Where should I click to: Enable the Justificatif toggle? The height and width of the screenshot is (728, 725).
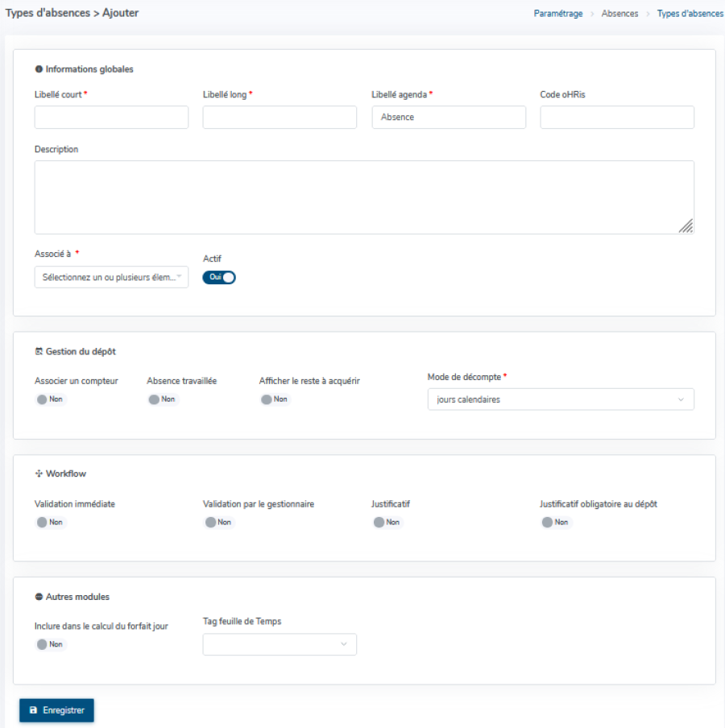click(x=387, y=523)
